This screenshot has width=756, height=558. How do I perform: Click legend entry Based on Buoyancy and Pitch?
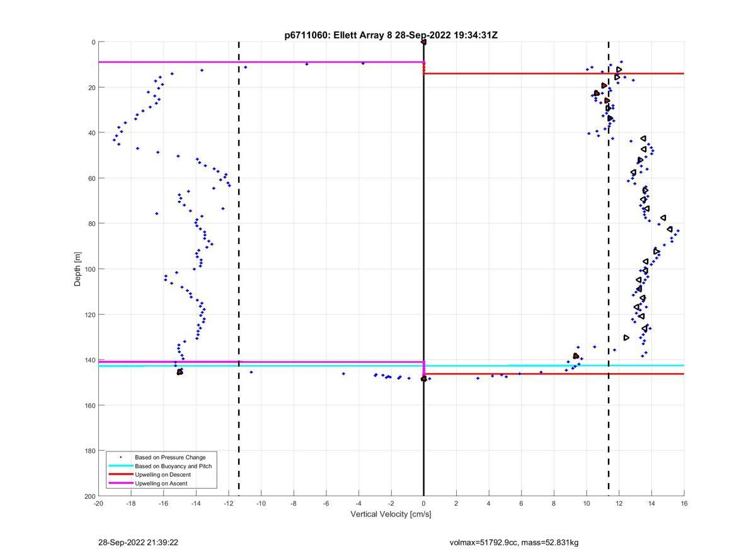pyautogui.click(x=173, y=466)
